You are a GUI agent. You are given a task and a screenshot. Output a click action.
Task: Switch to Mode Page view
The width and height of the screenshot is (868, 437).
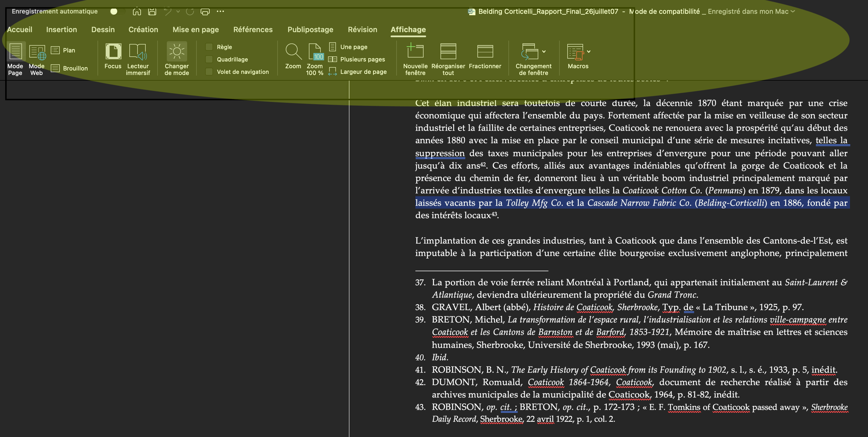tap(15, 59)
